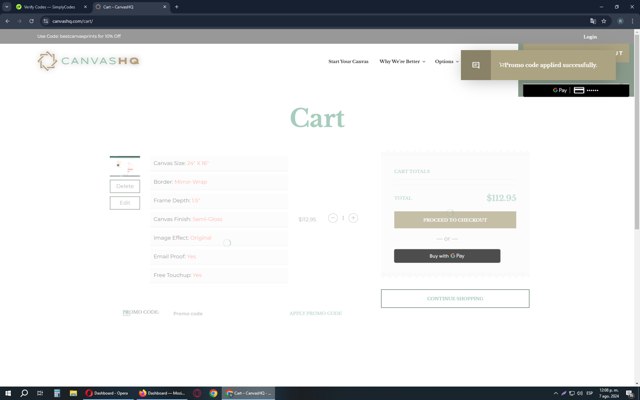This screenshot has height=400, width=640.
Task: Open File Explorer from taskbar
Action: tap(73, 393)
